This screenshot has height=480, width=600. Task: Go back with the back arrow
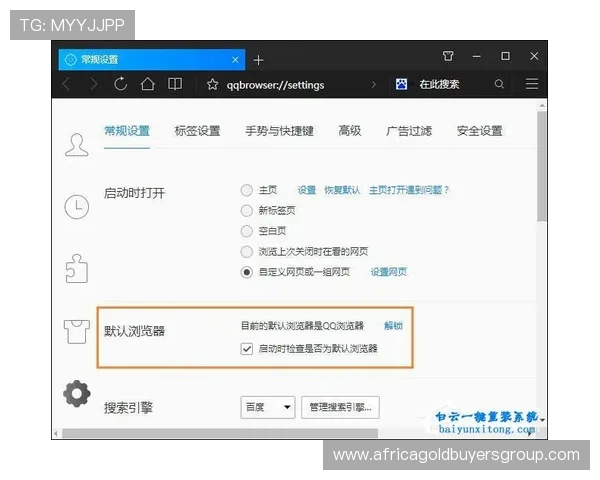click(x=66, y=84)
